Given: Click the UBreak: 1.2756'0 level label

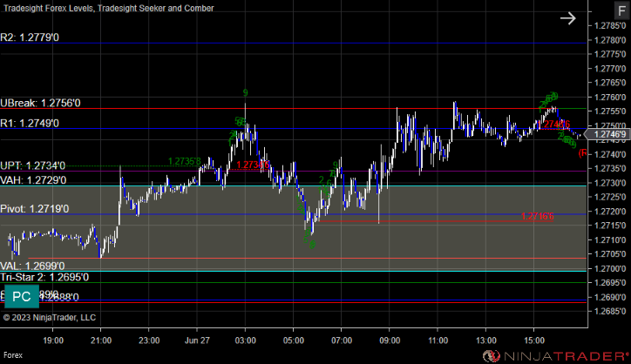Looking at the screenshot, I should (x=40, y=103).
